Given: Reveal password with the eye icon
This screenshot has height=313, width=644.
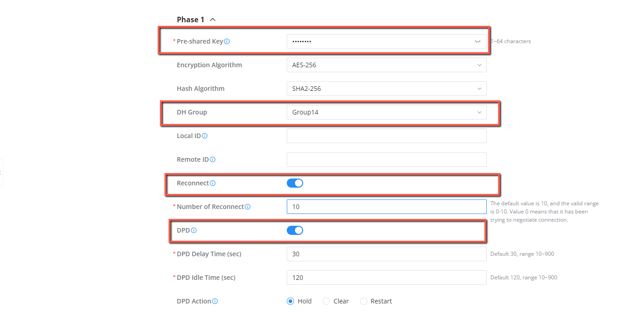Looking at the screenshot, I should [x=478, y=41].
